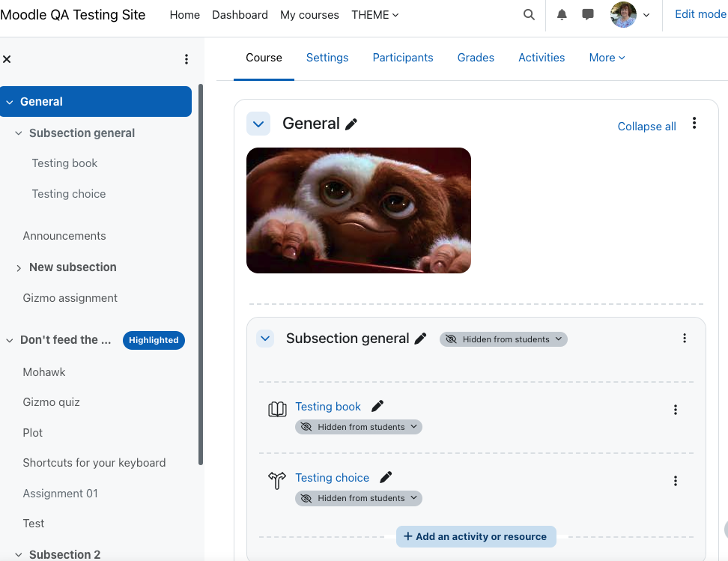Edit the General section name pencil

pyautogui.click(x=351, y=124)
